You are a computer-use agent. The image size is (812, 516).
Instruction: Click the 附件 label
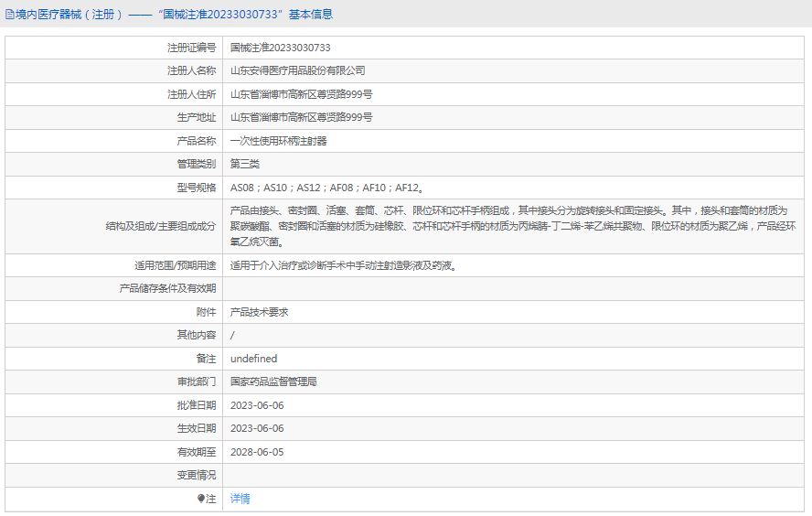(206, 312)
